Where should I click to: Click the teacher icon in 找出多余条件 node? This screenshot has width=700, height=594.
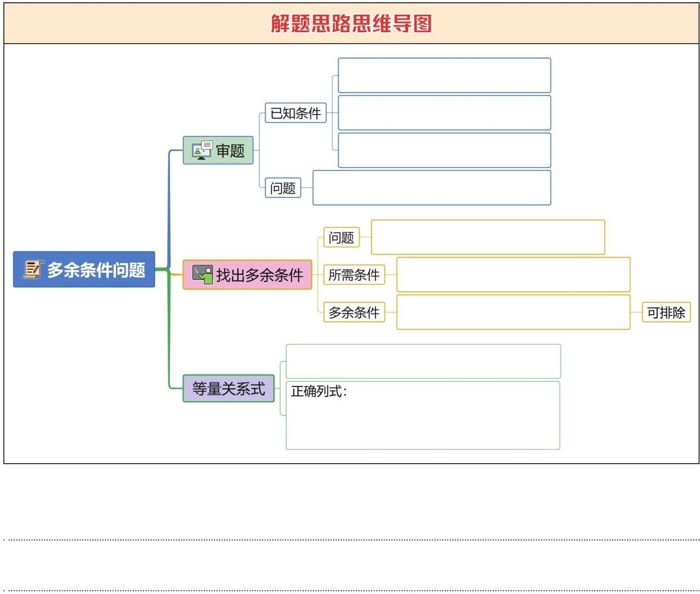coord(202,274)
